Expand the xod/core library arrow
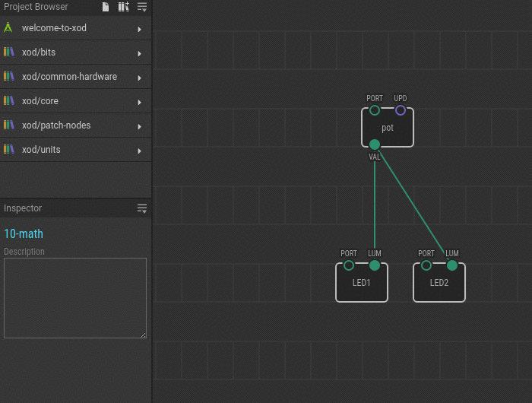This screenshot has height=403, width=532. click(x=140, y=102)
